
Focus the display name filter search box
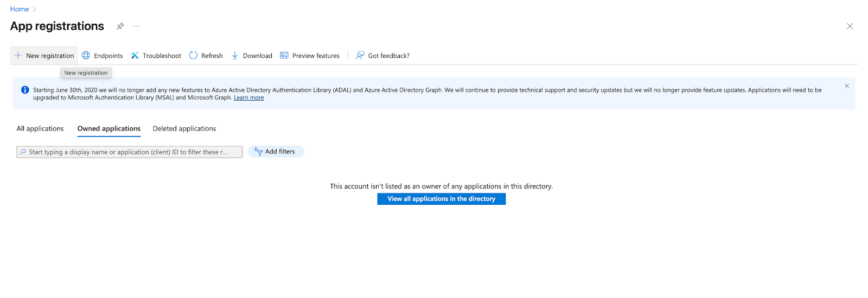coord(130,152)
